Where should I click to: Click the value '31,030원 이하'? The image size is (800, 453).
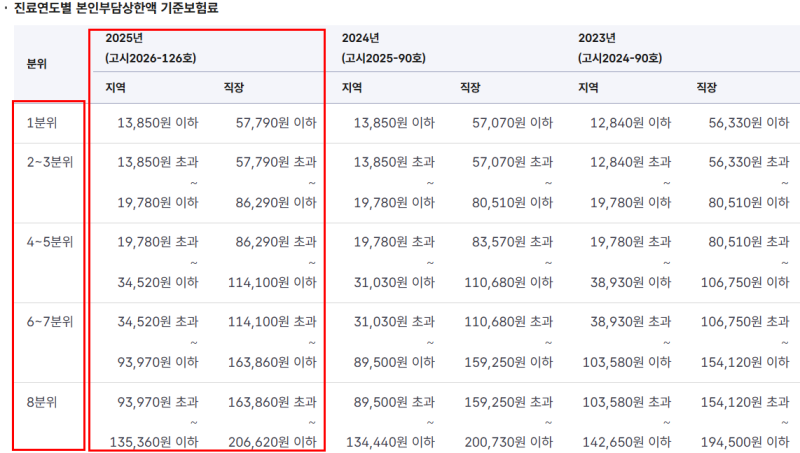(x=394, y=283)
